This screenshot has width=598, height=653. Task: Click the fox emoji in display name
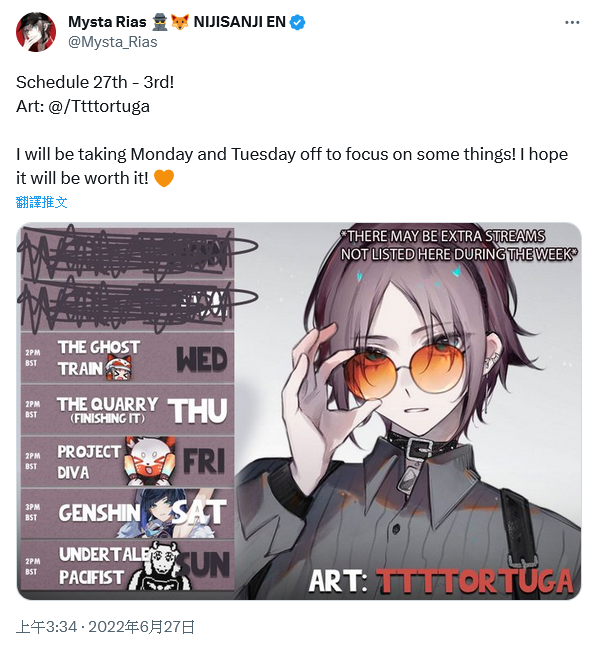(180, 22)
